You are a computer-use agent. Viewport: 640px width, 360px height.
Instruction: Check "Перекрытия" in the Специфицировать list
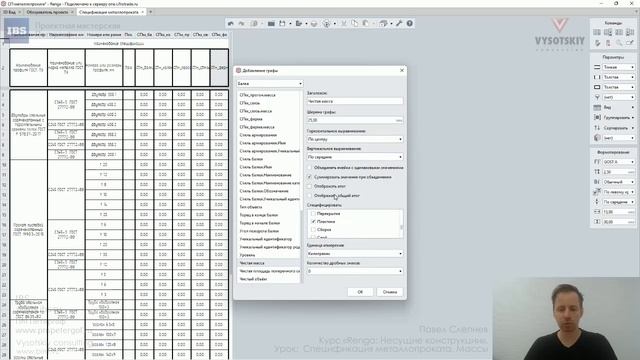click(313, 213)
